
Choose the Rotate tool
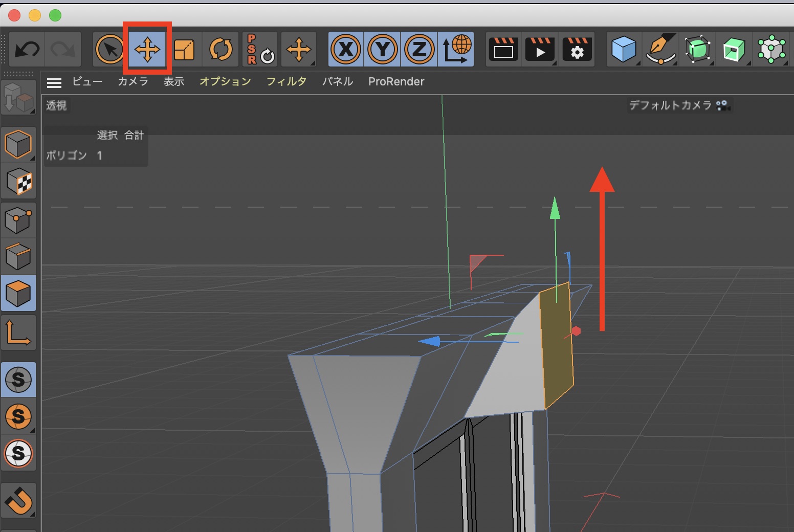point(221,50)
